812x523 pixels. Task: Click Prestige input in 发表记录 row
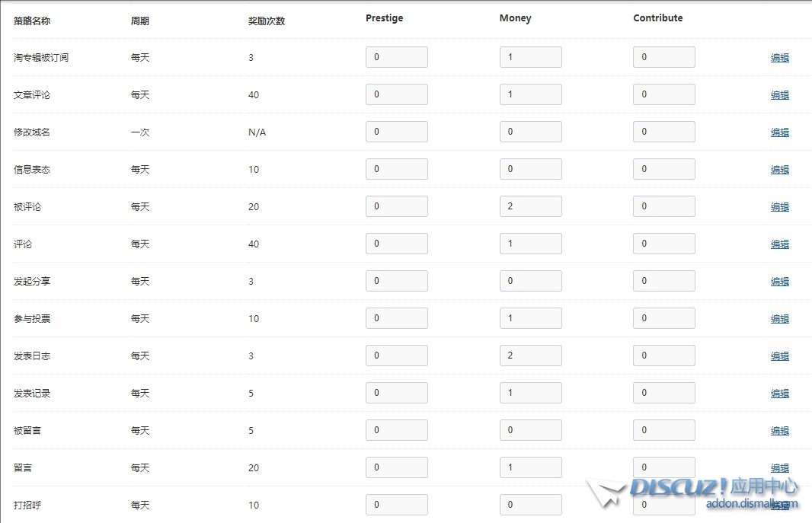point(396,393)
